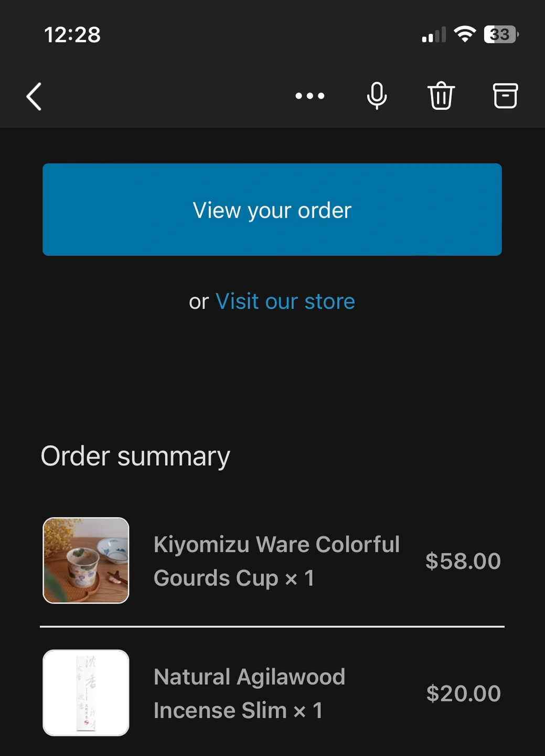Screen dimensions: 545x756
Task: Open the three-dot more options menu
Action: [x=309, y=96]
